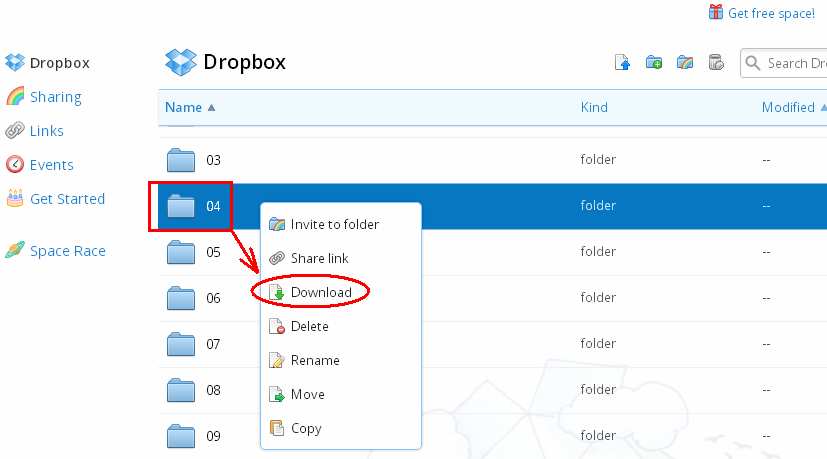Image resolution: width=827 pixels, height=459 pixels.
Task: Click the folder icon for 09
Action: (x=181, y=436)
